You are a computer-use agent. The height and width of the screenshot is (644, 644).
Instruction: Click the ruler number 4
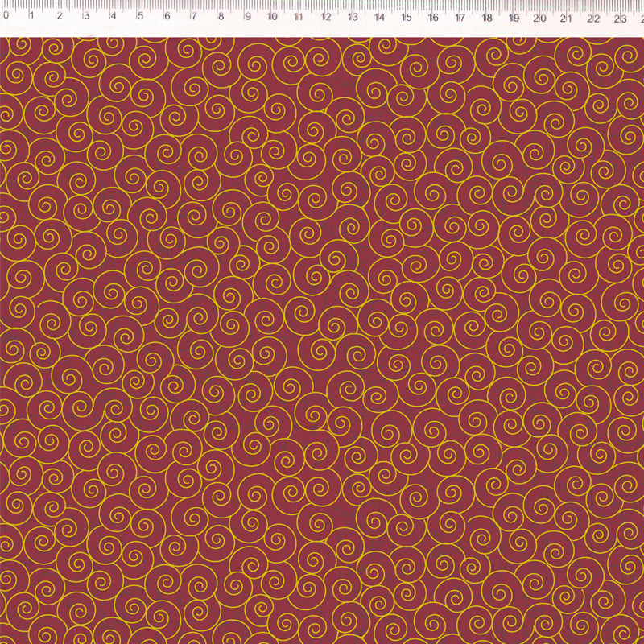pyautogui.click(x=113, y=16)
